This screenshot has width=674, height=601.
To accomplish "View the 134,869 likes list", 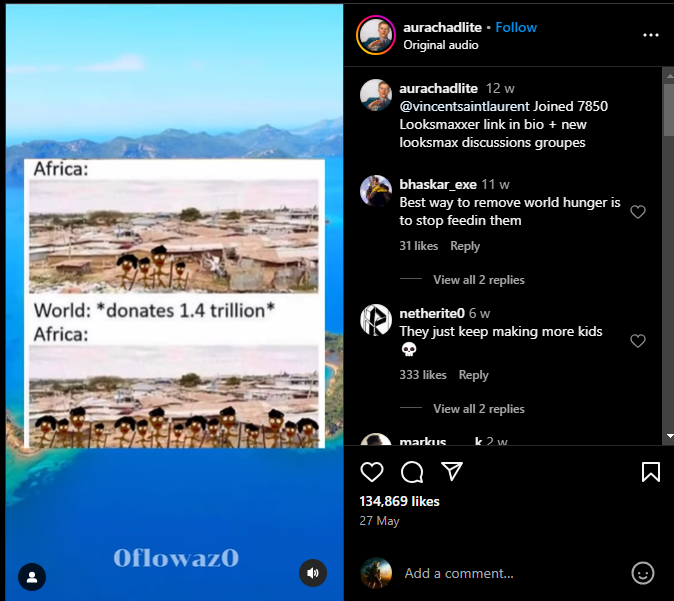I will pyautogui.click(x=399, y=501).
